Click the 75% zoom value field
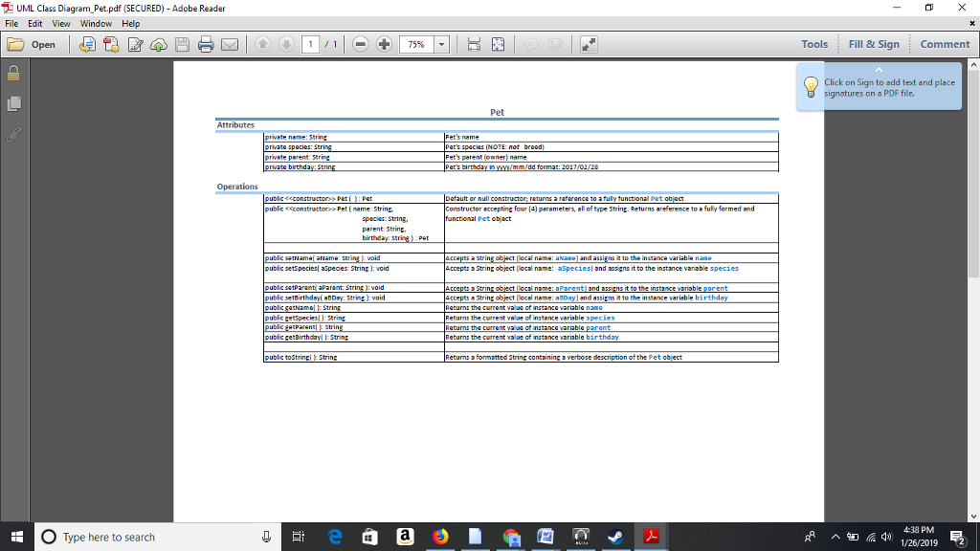 tap(416, 44)
